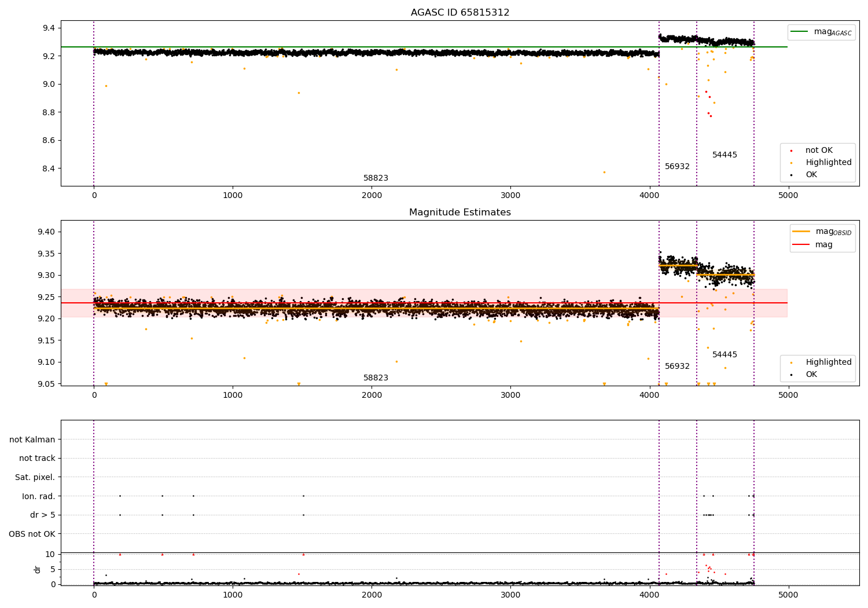Click the 'not track' row label

click(x=37, y=459)
